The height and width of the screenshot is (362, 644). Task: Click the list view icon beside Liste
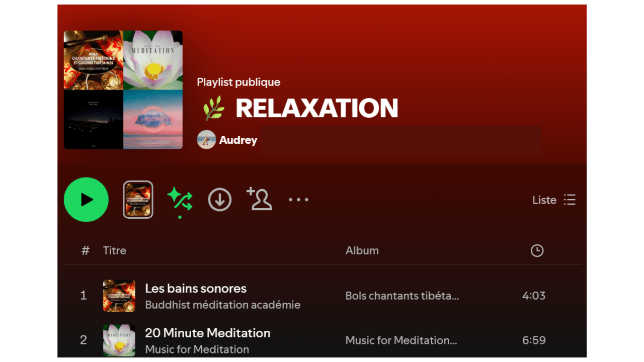click(570, 200)
